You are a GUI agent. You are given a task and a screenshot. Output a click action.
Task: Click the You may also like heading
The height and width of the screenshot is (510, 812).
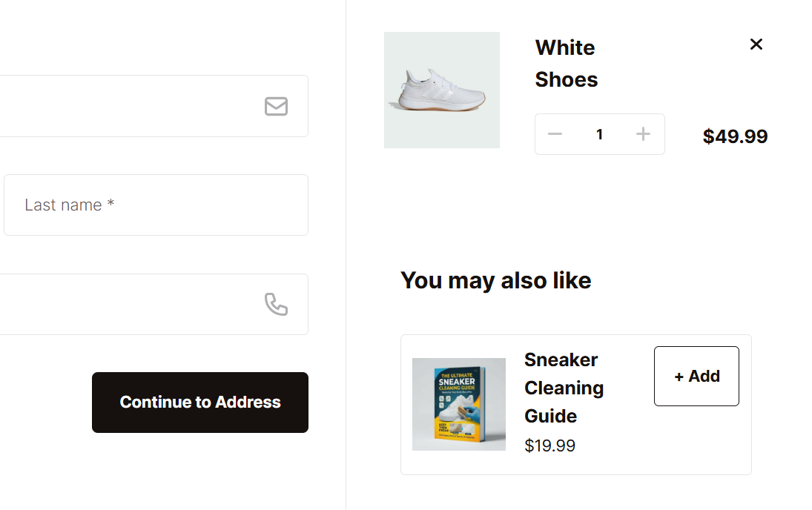[495, 280]
